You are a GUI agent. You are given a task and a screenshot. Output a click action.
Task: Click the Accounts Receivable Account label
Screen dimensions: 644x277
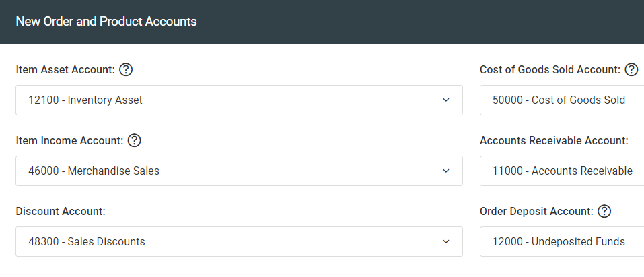[x=554, y=141]
